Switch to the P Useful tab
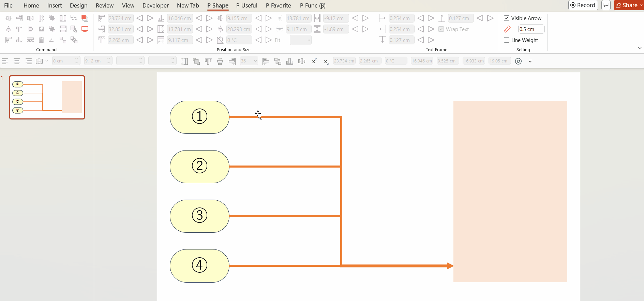Image resolution: width=644 pixels, height=301 pixels. 246,5
